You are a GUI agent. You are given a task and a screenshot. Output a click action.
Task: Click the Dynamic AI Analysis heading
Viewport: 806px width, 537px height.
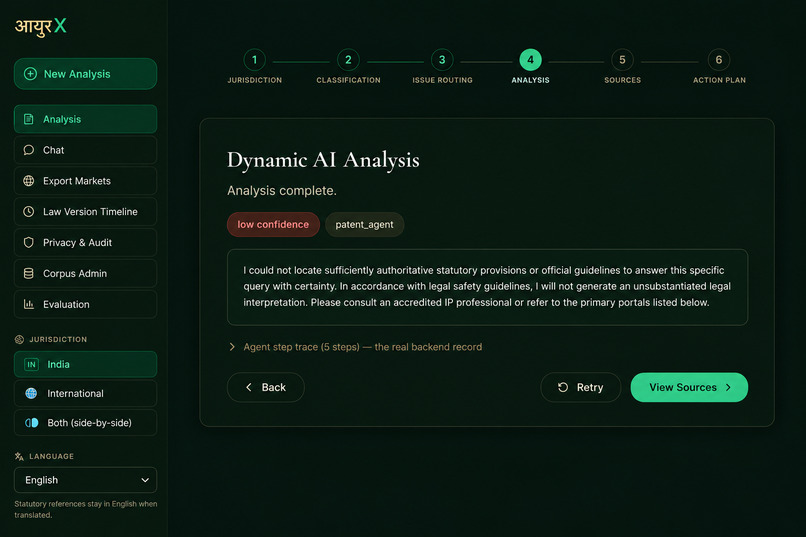pos(323,160)
